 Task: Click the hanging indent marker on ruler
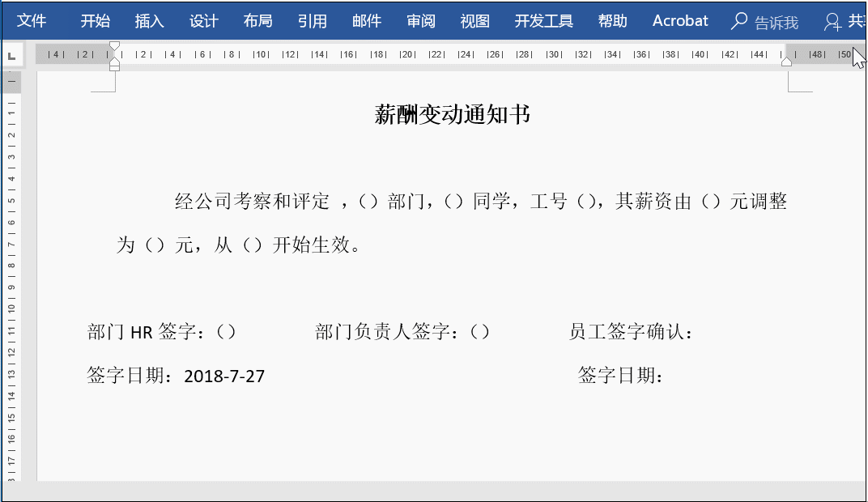tap(116, 62)
